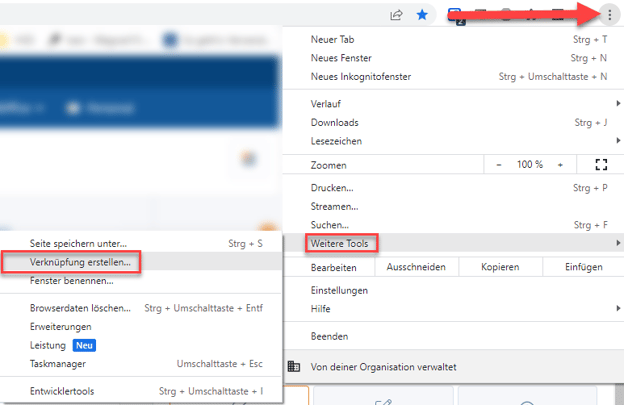Open Weitere Tools submenu
The width and height of the screenshot is (624, 405).
point(344,243)
